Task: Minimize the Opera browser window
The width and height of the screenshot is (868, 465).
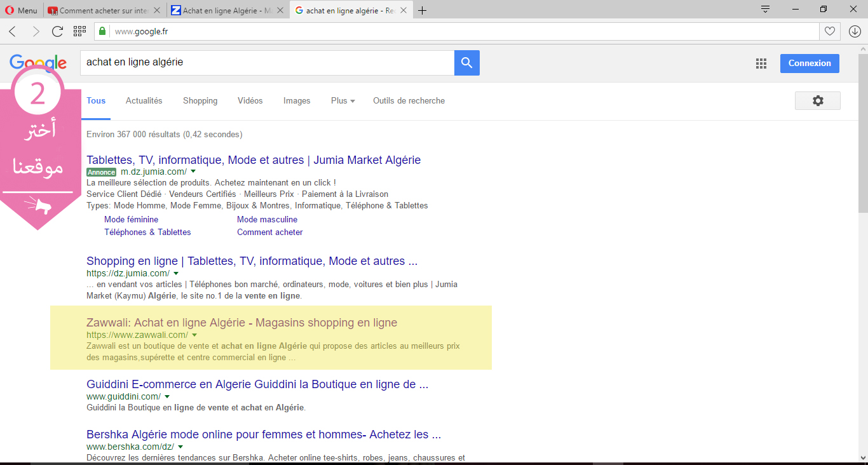Action: click(x=795, y=9)
